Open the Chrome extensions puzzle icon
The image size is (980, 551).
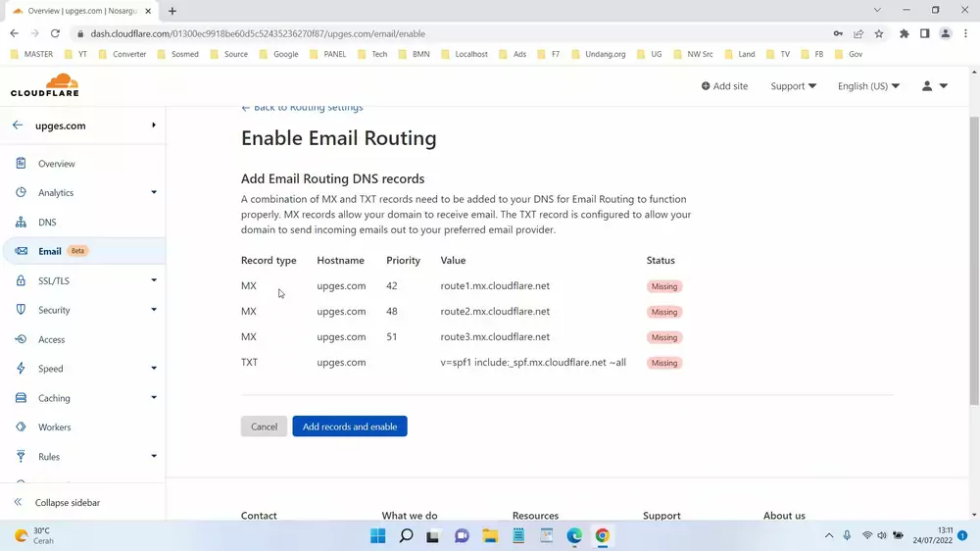pyautogui.click(x=905, y=33)
